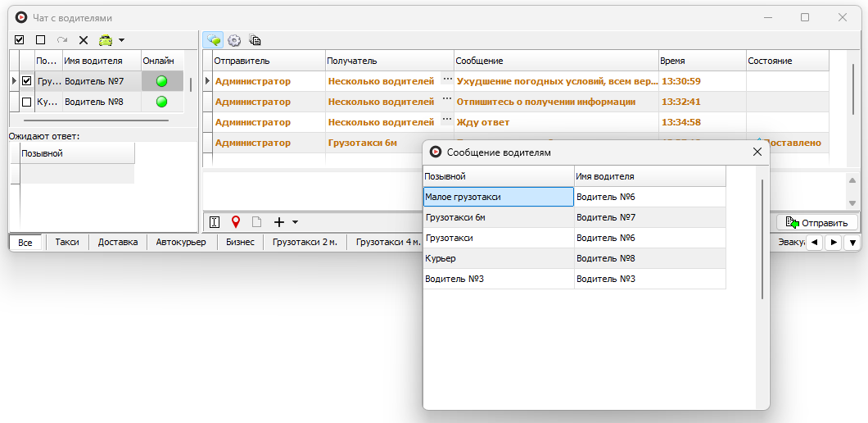Screen dimensions: 868x423
Task: Click scroll-down arrow of the message input
Action: [852, 203]
